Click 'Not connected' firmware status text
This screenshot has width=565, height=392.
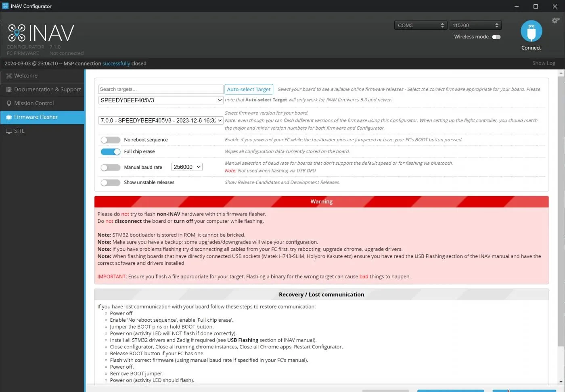pyautogui.click(x=67, y=53)
